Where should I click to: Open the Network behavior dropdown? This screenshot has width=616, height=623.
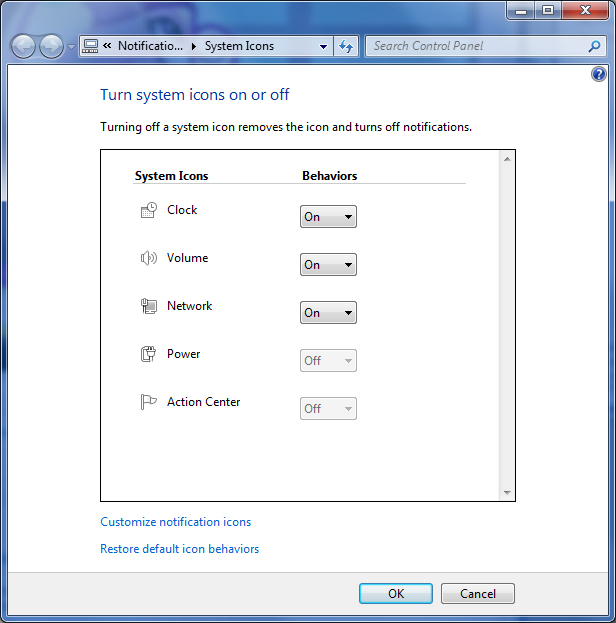328,313
